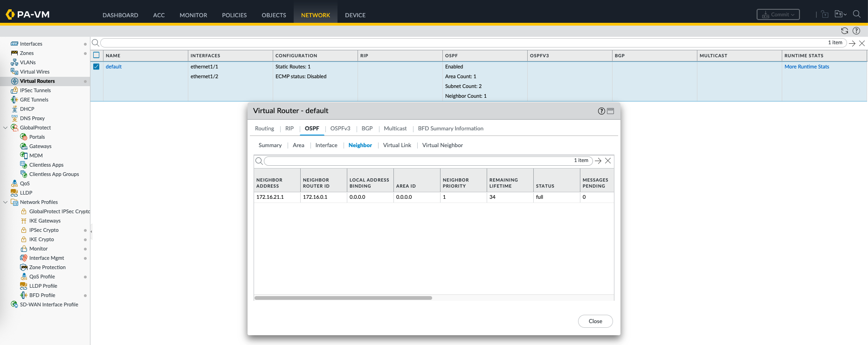
Task: Switch to the BGP tab in the dialog
Action: click(367, 129)
